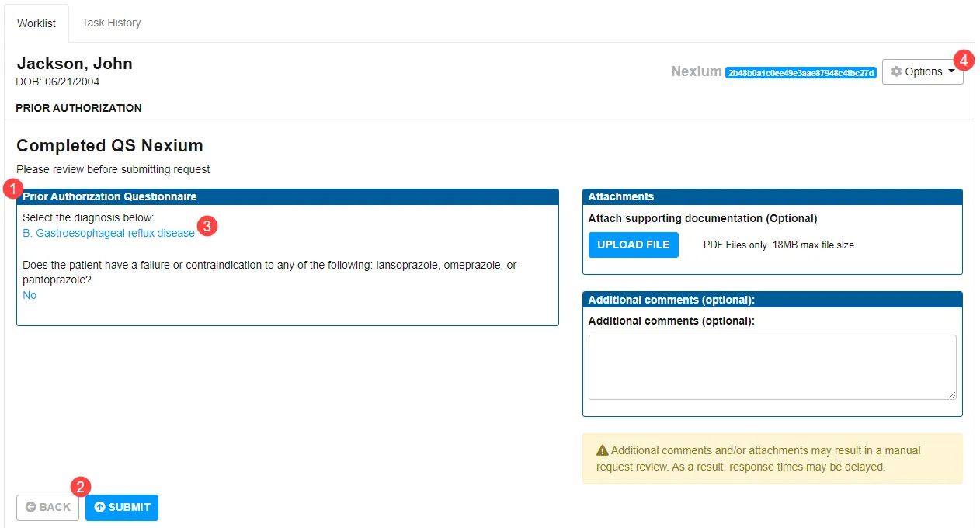Open the Task History tab
This screenshot has width=980, height=528.
point(111,23)
